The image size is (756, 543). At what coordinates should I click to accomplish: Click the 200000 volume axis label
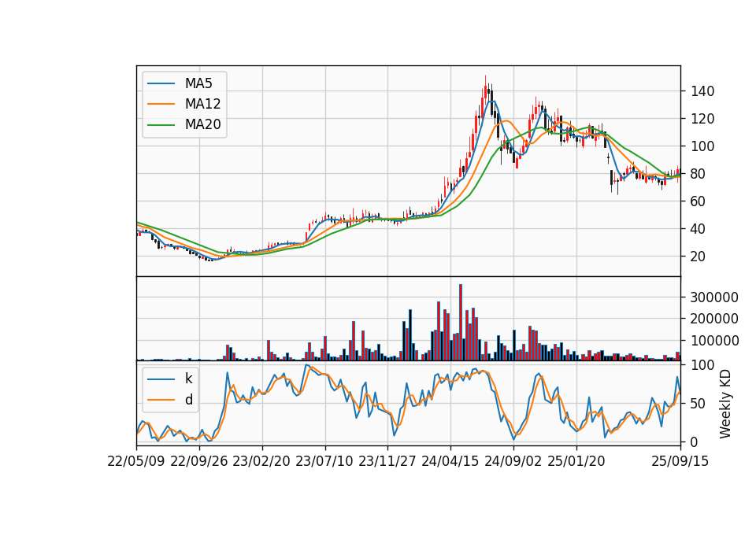[x=714, y=319]
